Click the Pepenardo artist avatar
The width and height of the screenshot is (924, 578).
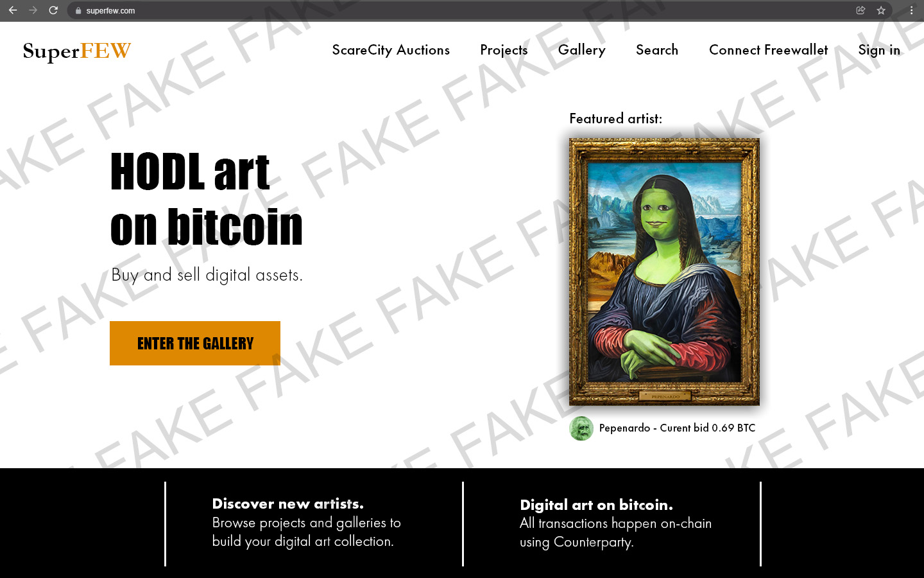click(581, 428)
